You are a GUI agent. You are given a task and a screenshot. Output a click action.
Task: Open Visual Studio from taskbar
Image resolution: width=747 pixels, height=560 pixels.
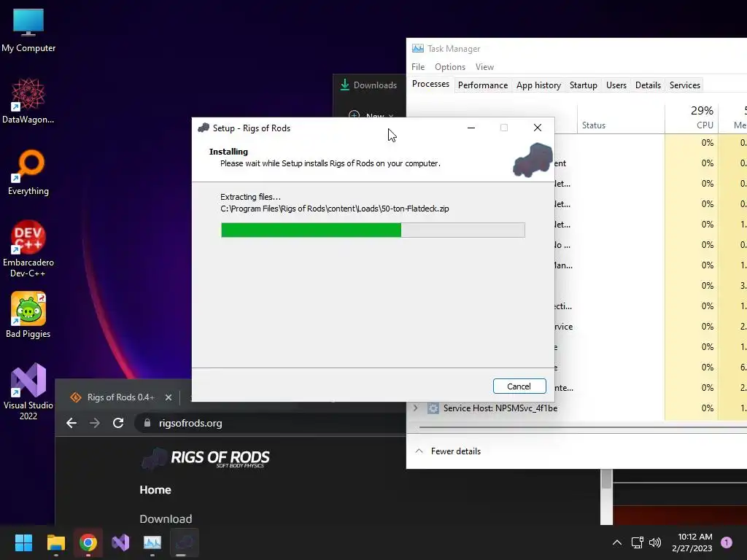point(120,542)
